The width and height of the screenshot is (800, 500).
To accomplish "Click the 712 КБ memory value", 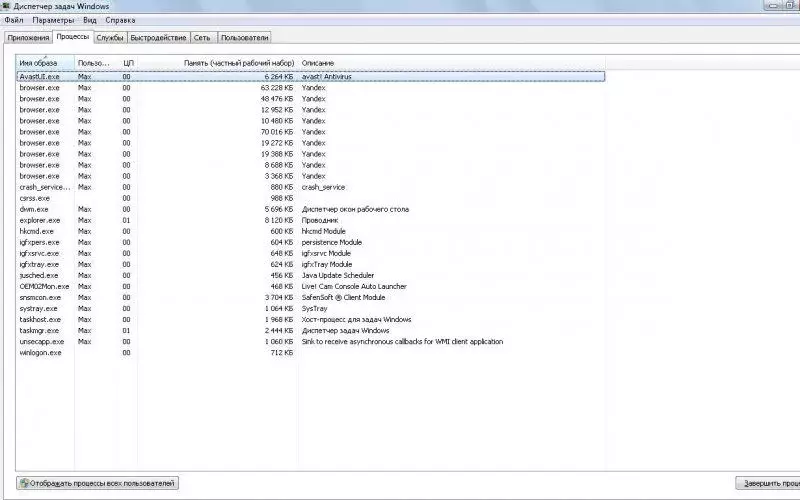I will point(282,353).
